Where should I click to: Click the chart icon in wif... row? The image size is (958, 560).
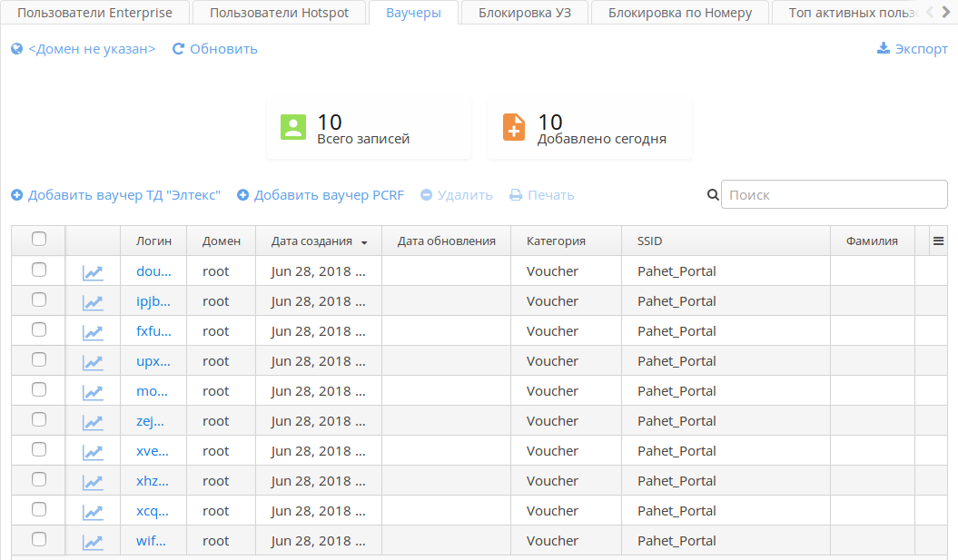(93, 542)
